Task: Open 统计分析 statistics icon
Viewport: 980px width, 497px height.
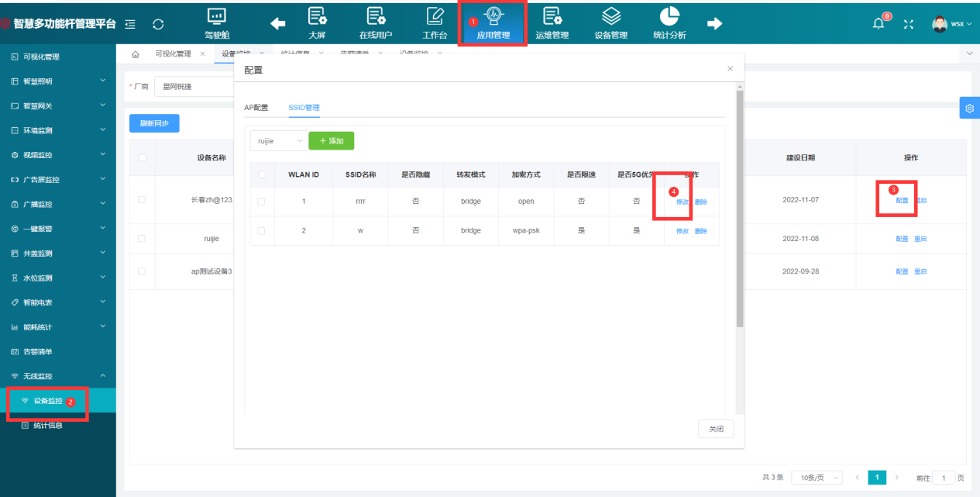Action: point(669,17)
